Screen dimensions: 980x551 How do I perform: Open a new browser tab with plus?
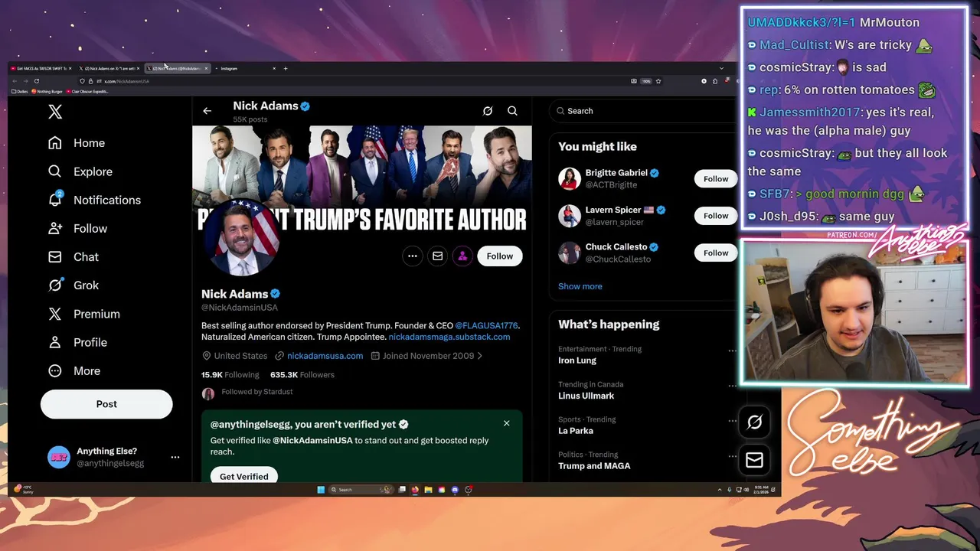(286, 68)
